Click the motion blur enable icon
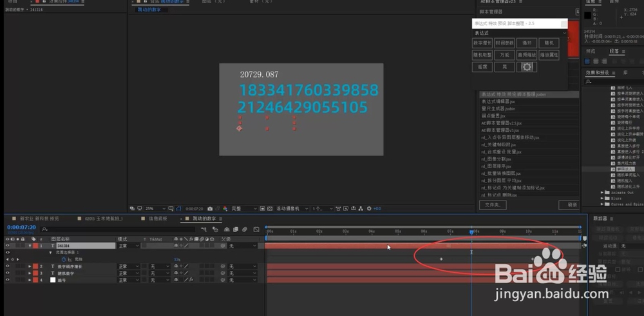 coord(244,230)
